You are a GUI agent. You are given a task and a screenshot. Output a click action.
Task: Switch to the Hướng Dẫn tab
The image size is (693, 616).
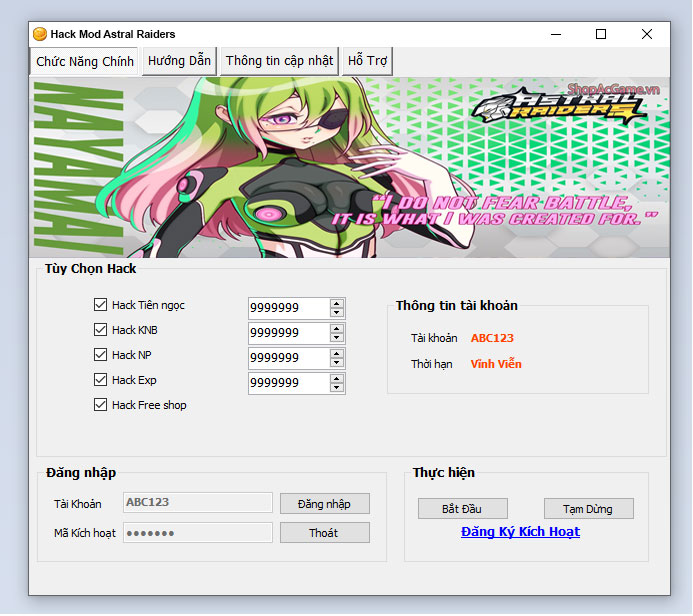[179, 61]
